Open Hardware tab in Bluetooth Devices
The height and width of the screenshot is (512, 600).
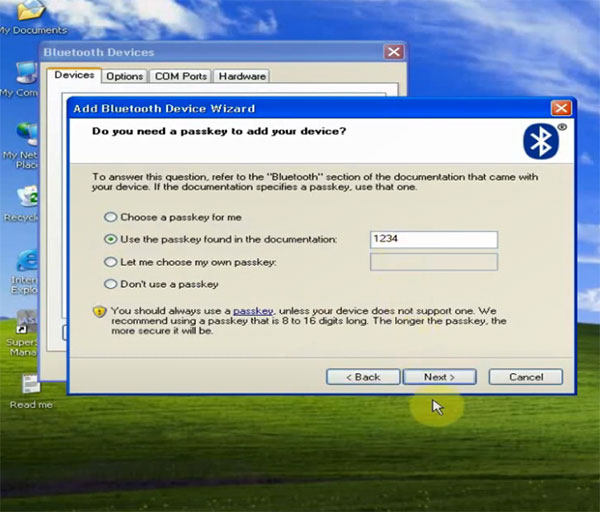click(242, 76)
